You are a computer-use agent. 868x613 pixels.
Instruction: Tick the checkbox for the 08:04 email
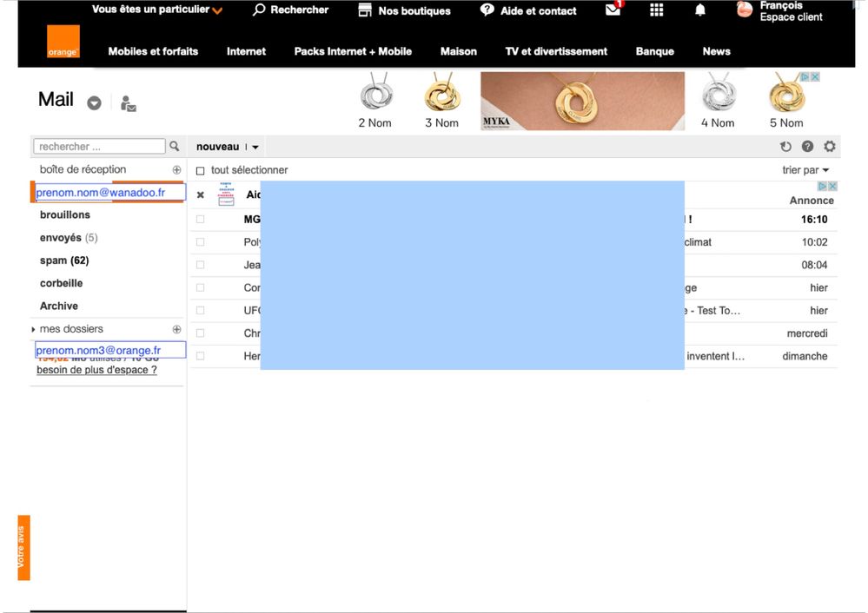(200, 265)
